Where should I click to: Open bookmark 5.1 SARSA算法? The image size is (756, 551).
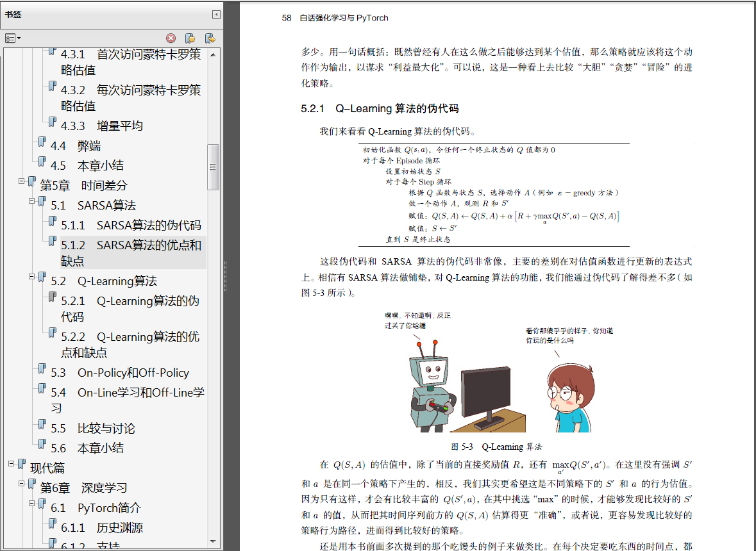point(93,206)
